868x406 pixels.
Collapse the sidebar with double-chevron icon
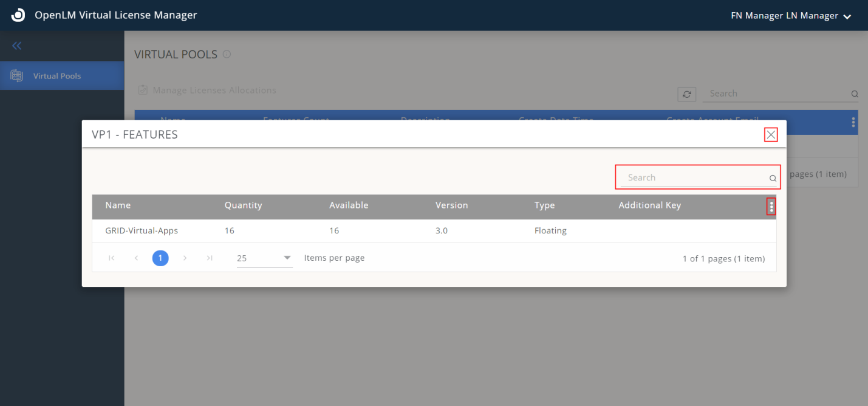pyautogui.click(x=17, y=46)
